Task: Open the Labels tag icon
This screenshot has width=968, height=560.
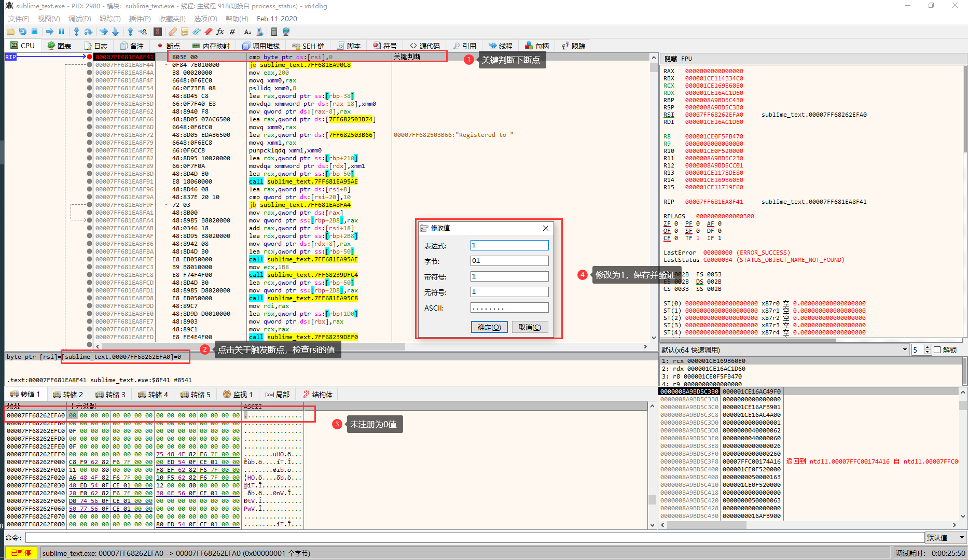Action: (x=197, y=32)
